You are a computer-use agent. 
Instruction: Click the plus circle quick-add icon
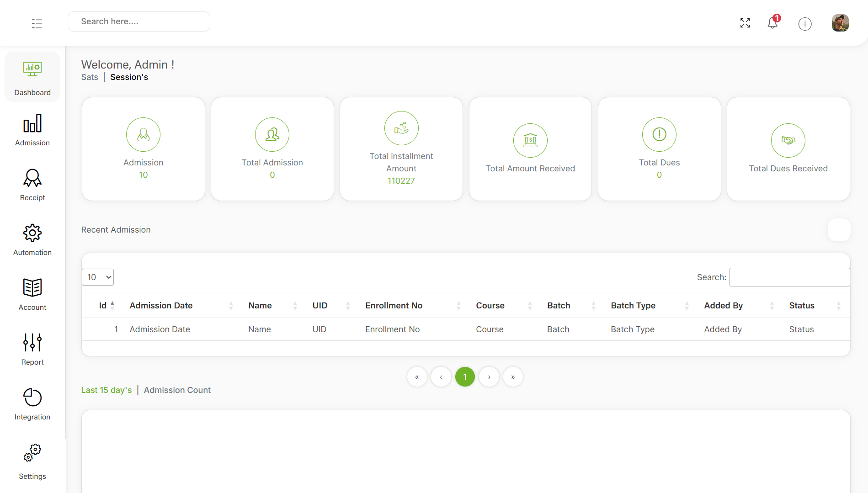(x=805, y=24)
